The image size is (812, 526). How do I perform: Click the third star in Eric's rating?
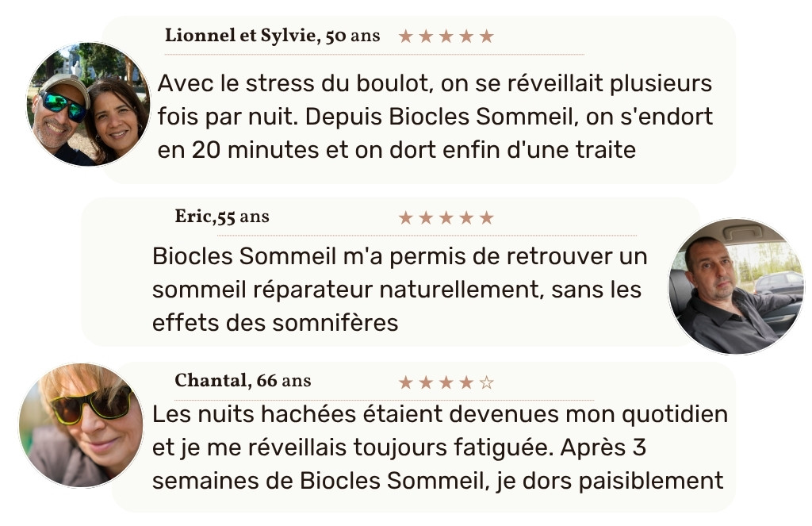[x=446, y=218]
